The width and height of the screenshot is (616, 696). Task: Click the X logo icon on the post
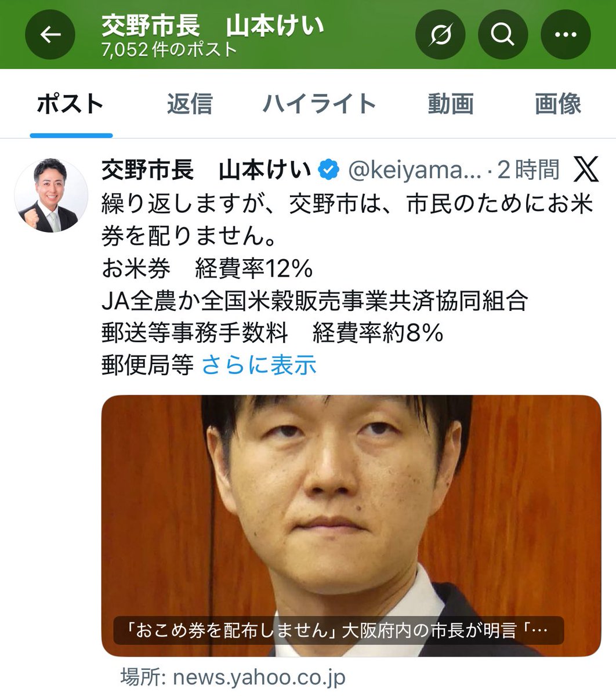(x=586, y=170)
